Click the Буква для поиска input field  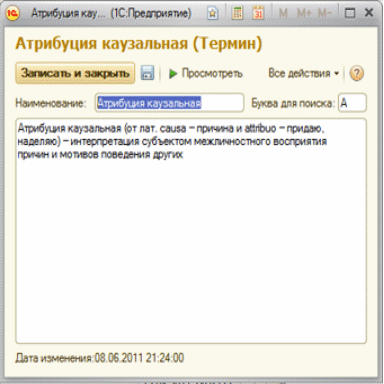pyautogui.click(x=352, y=103)
